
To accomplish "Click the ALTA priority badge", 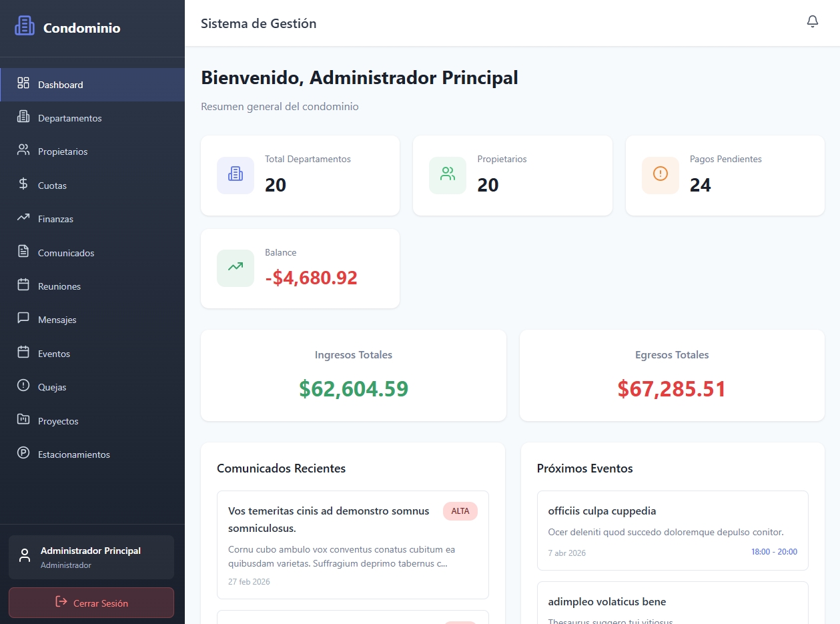I will coord(460,511).
